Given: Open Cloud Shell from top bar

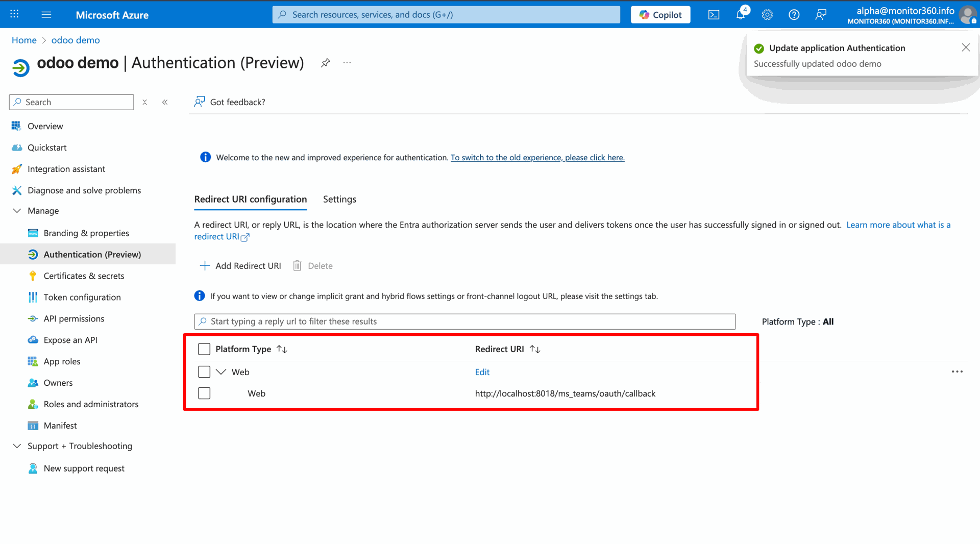Looking at the screenshot, I should 714,15.
